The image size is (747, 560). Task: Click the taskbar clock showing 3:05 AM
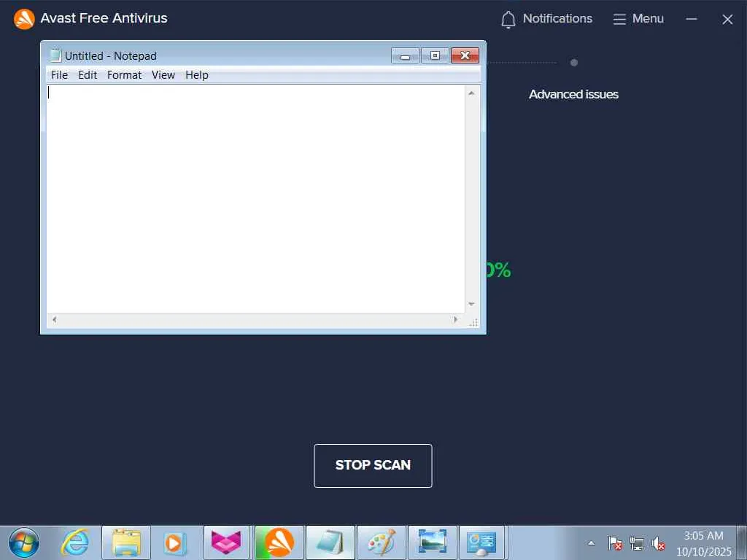[x=704, y=543]
